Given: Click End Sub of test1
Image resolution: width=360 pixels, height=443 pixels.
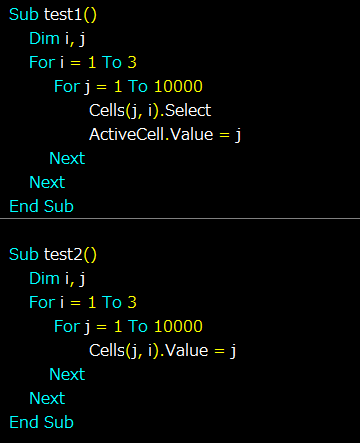Looking at the screenshot, I should 41,206.
